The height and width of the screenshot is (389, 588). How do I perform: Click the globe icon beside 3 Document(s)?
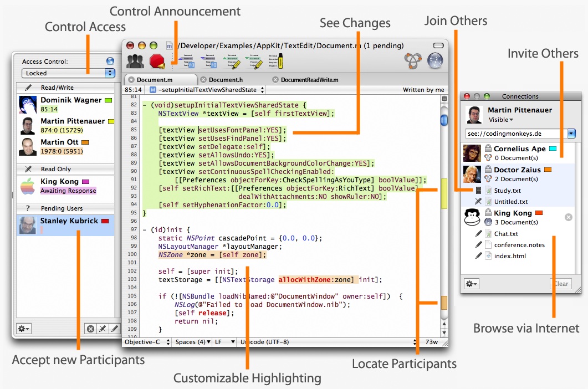coord(488,222)
